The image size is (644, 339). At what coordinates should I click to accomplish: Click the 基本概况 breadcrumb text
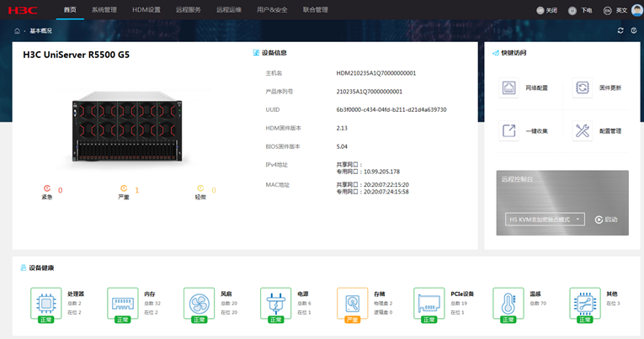pos(40,31)
